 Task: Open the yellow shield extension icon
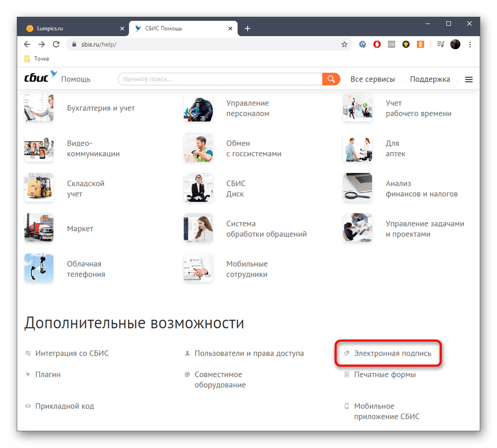tap(406, 44)
